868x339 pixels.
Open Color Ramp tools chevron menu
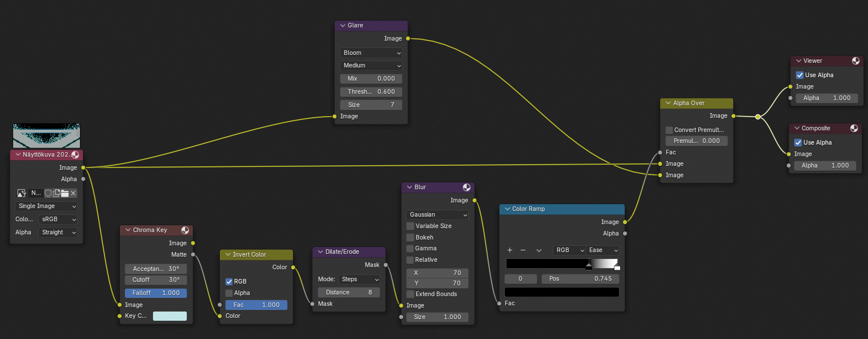pos(539,250)
